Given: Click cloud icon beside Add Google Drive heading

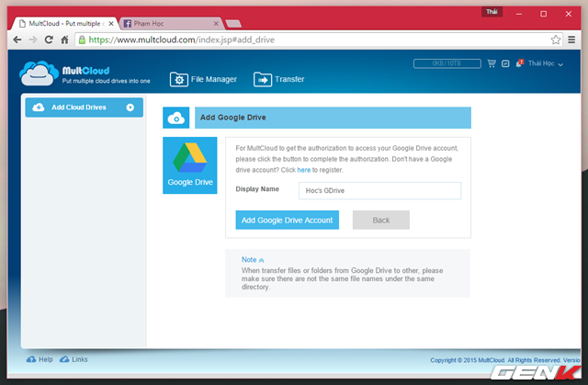Looking at the screenshot, I should 176,118.
